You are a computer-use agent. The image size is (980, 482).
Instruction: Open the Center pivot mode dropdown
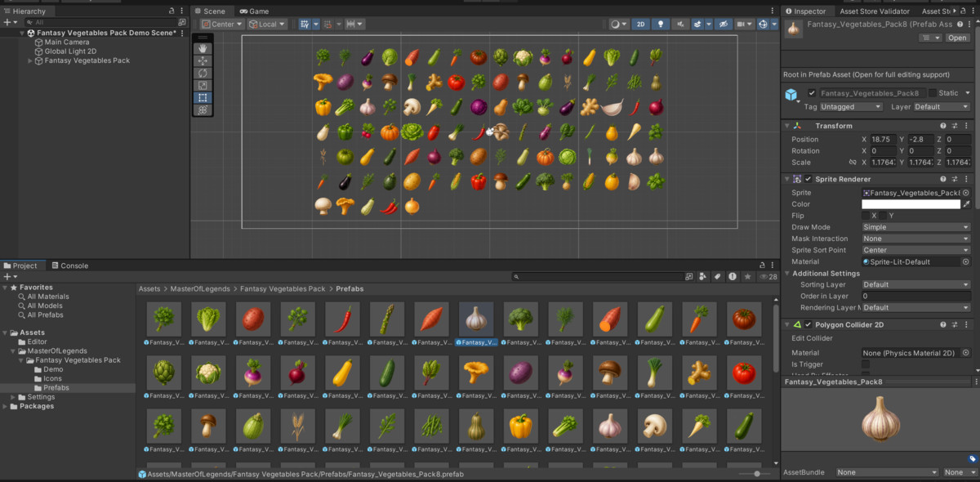(223, 25)
